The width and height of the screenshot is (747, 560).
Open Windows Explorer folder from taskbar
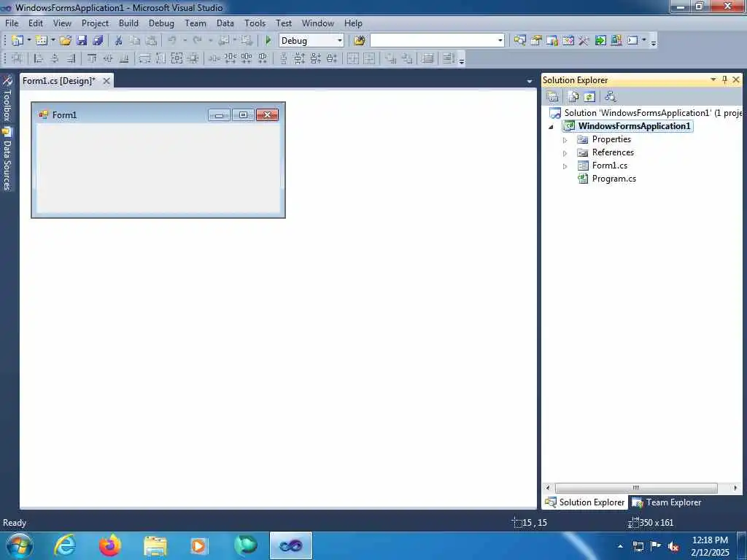(x=155, y=545)
